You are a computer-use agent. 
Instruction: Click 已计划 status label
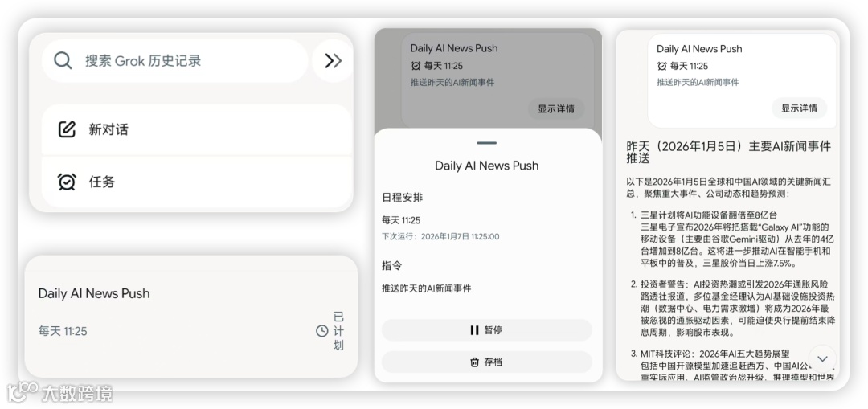pos(338,331)
